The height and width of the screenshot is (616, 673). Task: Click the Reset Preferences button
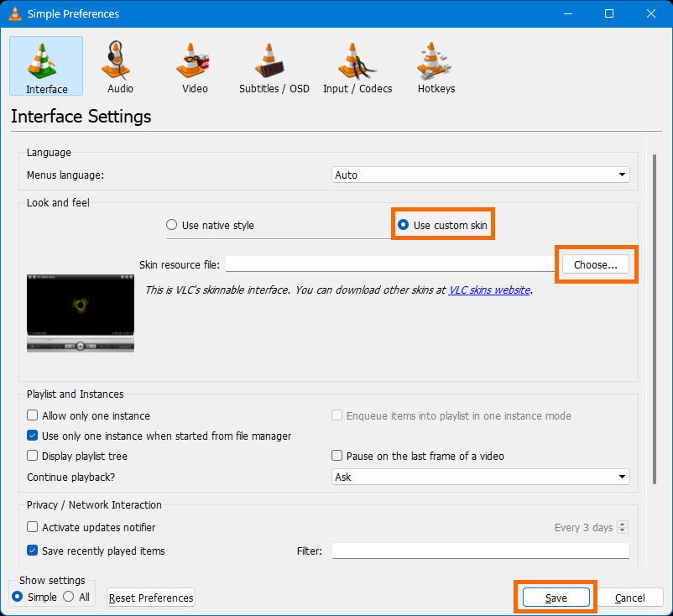point(151,598)
